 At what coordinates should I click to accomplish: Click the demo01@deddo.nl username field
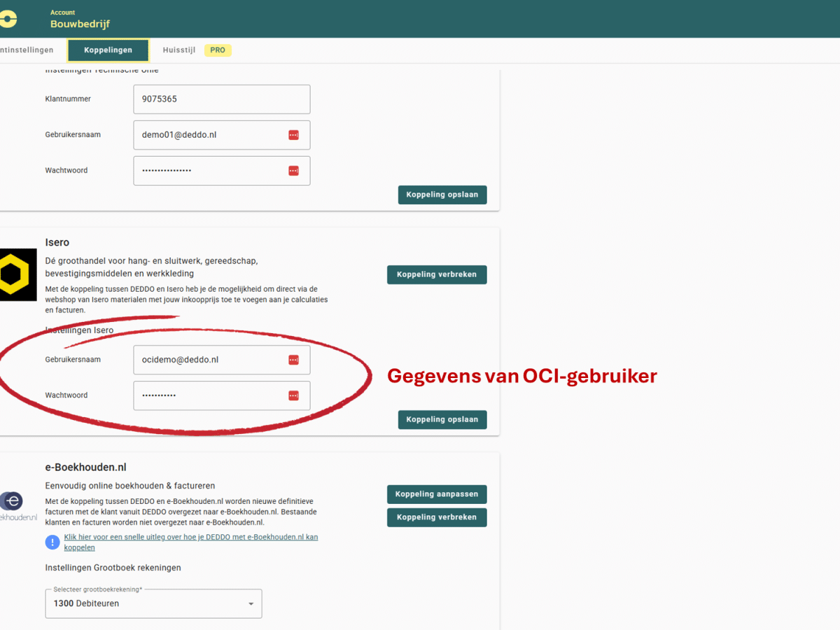pyautogui.click(x=222, y=135)
